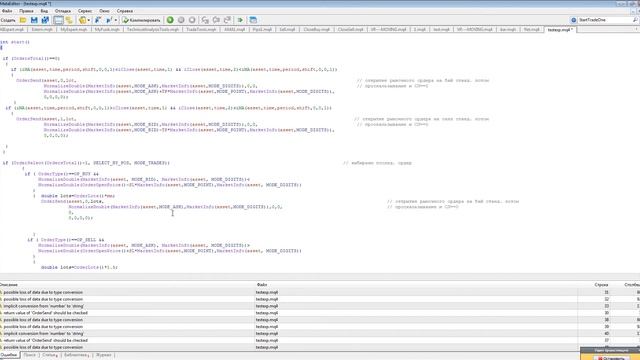The width and height of the screenshot is (640, 360).
Task: Open the Вид menu
Action: point(44,11)
